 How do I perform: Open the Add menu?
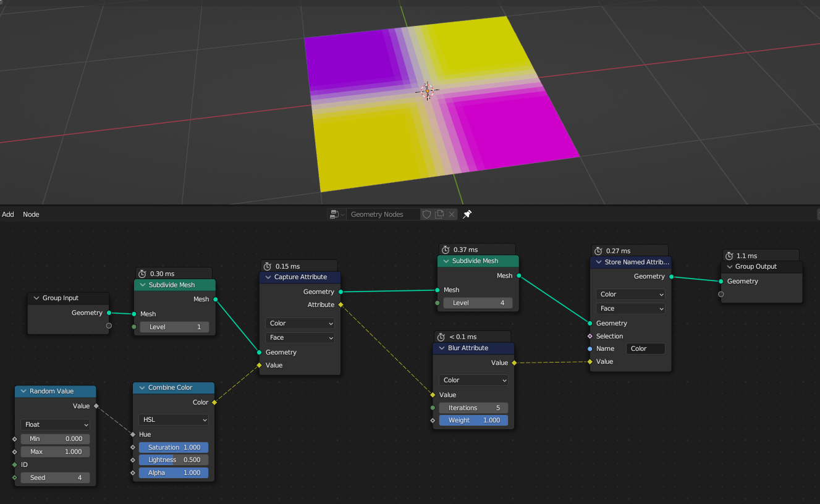click(x=7, y=214)
